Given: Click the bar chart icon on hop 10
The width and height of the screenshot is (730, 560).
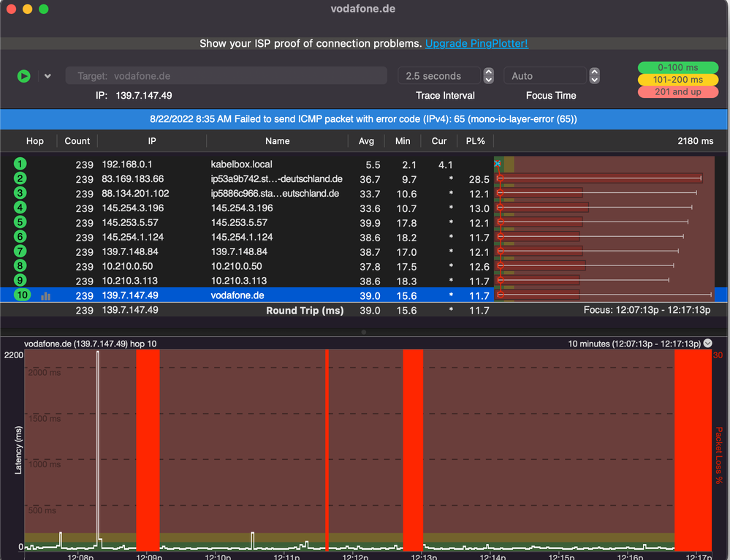Looking at the screenshot, I should click(x=45, y=296).
